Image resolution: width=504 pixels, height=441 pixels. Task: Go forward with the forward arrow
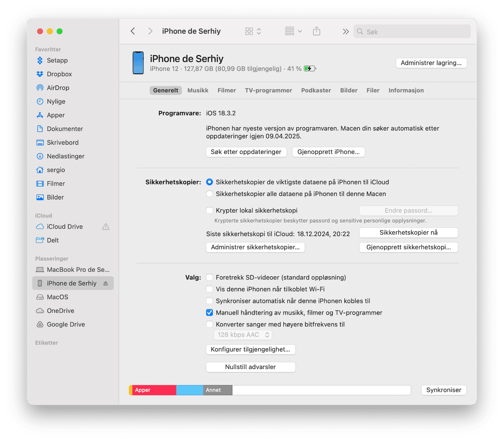tap(150, 31)
